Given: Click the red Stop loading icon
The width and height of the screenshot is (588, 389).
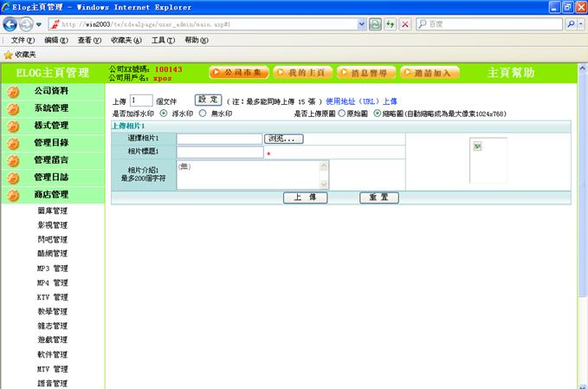Looking at the screenshot, I should (405, 24).
